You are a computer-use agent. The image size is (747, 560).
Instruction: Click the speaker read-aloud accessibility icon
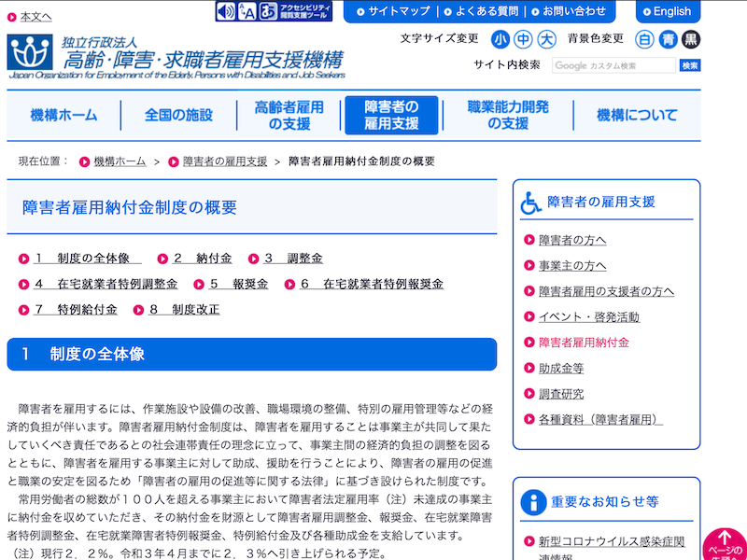[226, 11]
